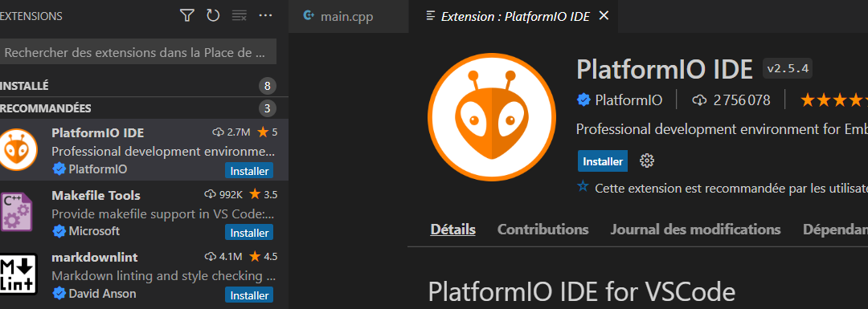
Task: Click PlatformIO publisher name in list
Action: click(x=98, y=169)
